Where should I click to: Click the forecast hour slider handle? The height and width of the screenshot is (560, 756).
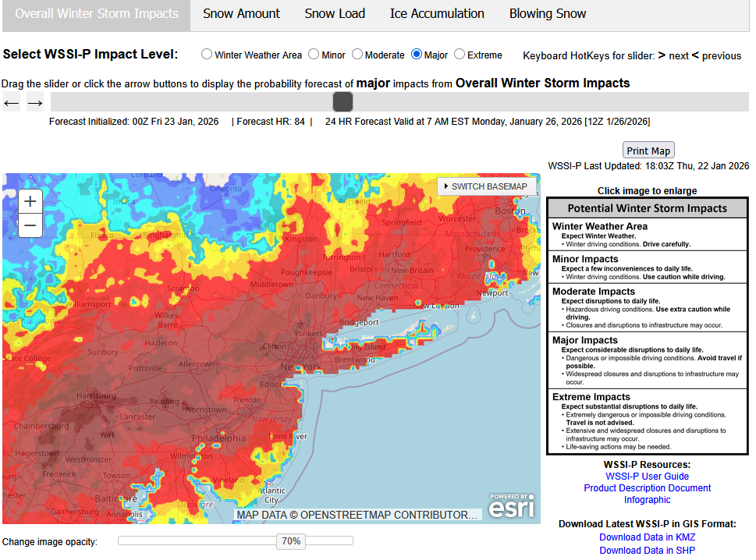(343, 102)
